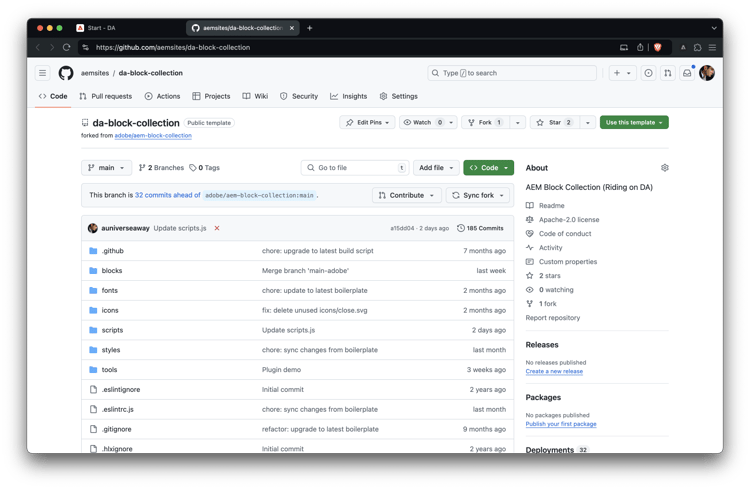
Task: Click auniverseaway commit author avatar
Action: (x=93, y=228)
